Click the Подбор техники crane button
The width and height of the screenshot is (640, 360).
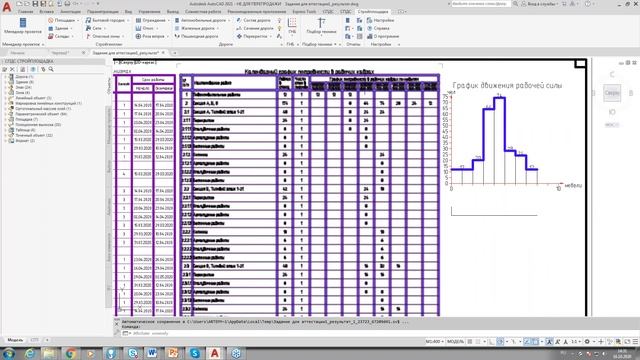click(x=322, y=26)
